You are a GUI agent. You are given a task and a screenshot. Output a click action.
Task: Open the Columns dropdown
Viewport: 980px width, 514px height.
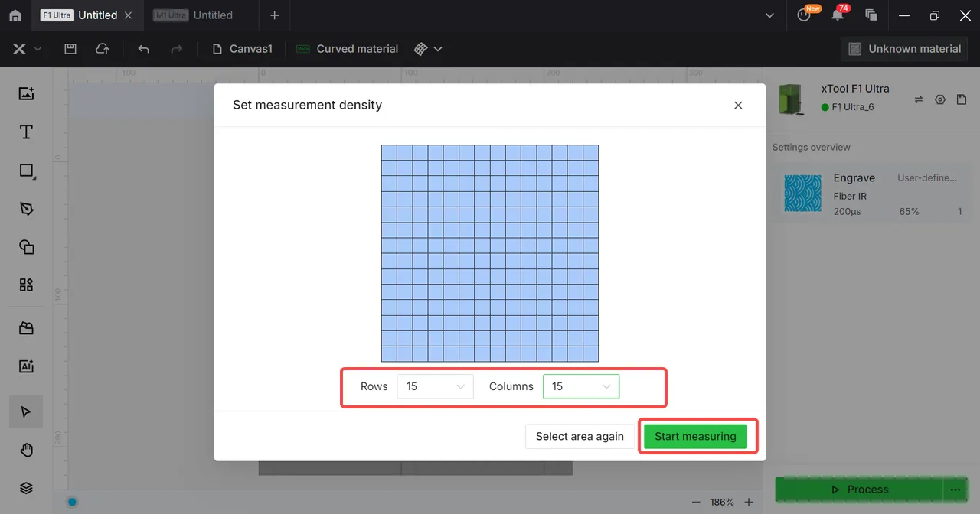(x=581, y=386)
